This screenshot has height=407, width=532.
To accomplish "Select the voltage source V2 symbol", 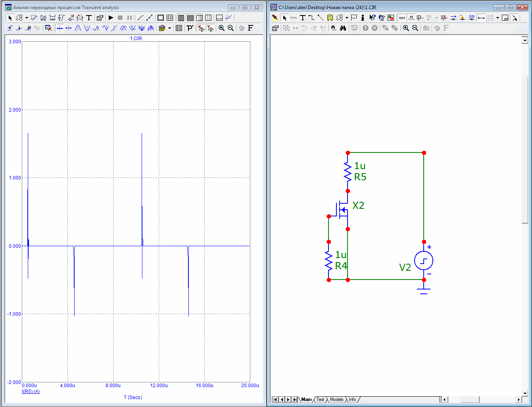I will click(424, 261).
